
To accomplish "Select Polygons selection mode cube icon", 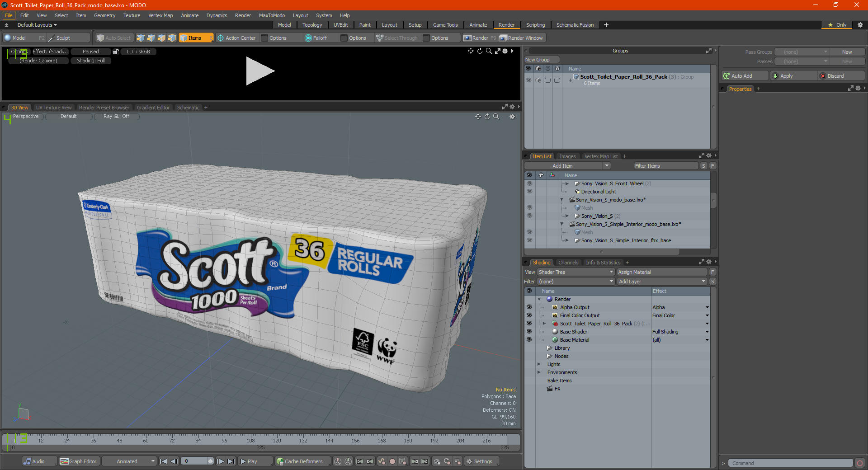I will pyautogui.click(x=161, y=38).
